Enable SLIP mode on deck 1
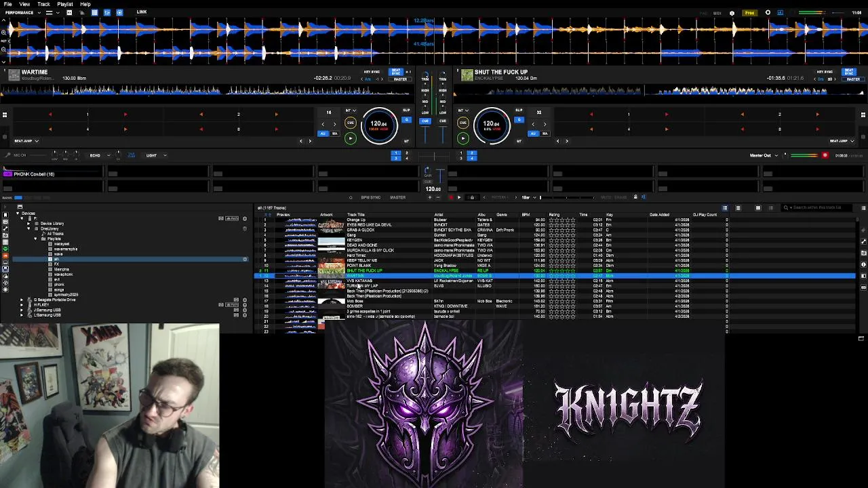The width and height of the screenshot is (868, 488). pyautogui.click(x=406, y=110)
